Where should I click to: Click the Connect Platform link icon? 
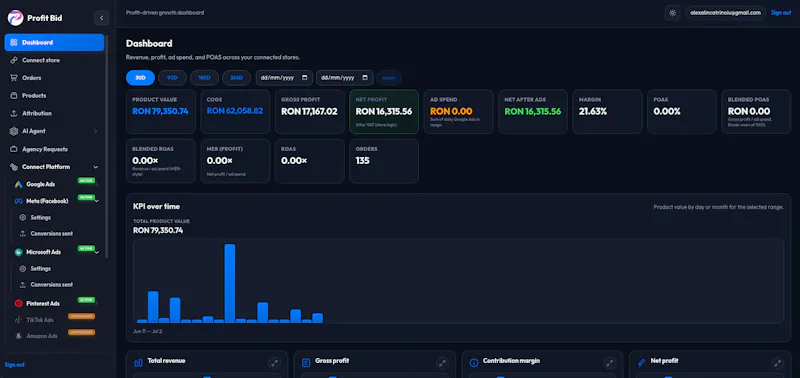point(14,167)
